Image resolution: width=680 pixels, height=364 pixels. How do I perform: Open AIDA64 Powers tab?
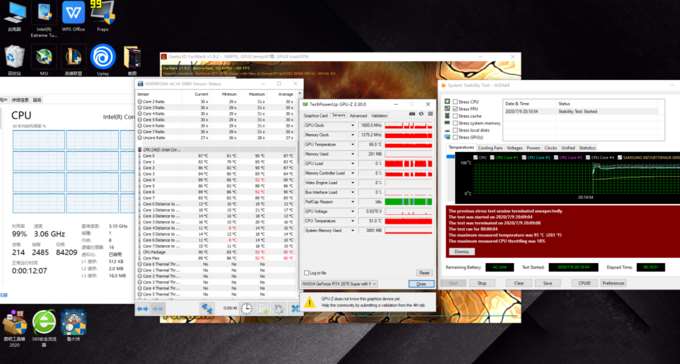pyautogui.click(x=533, y=148)
